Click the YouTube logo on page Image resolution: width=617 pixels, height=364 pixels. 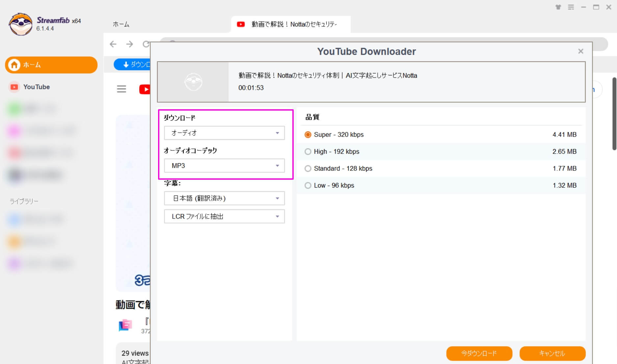click(x=145, y=89)
